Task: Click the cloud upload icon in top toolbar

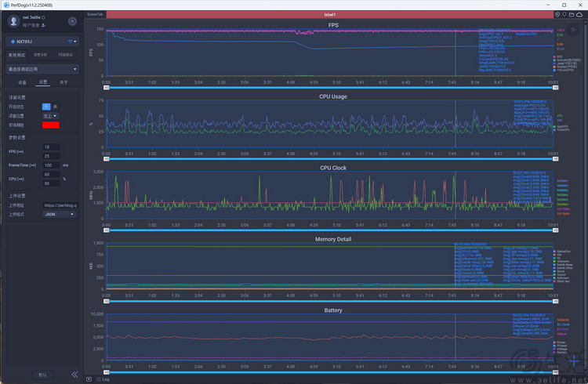Action: coord(579,15)
